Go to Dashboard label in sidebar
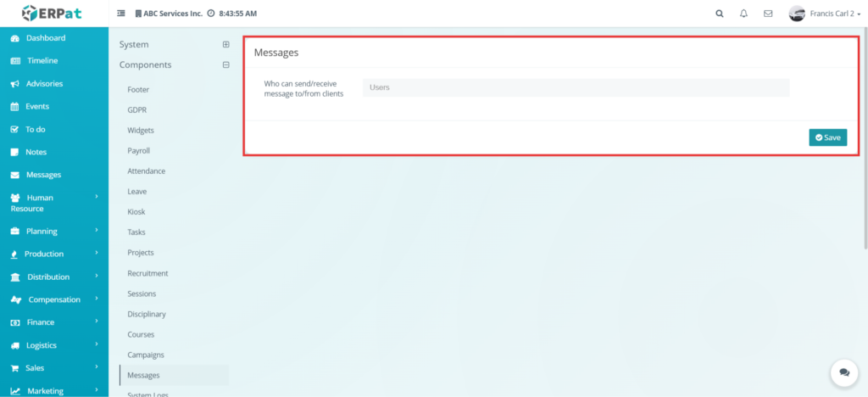The height and width of the screenshot is (397, 868). (46, 38)
